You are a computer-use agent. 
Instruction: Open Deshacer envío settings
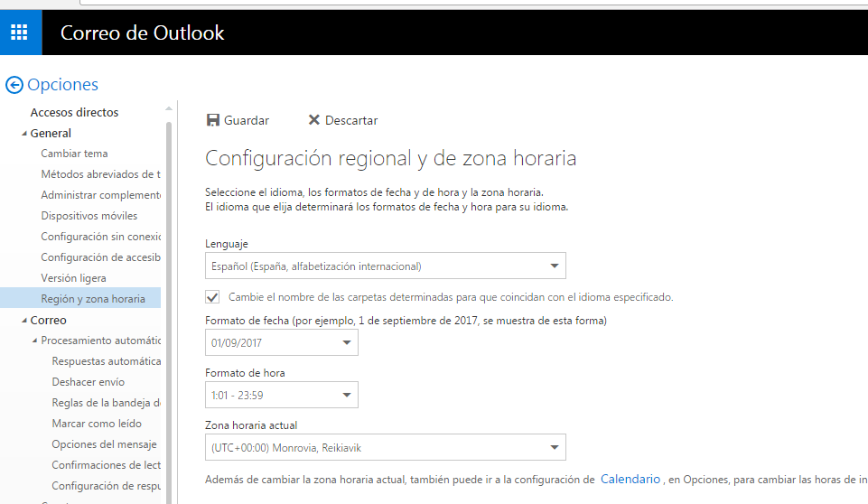pos(88,382)
